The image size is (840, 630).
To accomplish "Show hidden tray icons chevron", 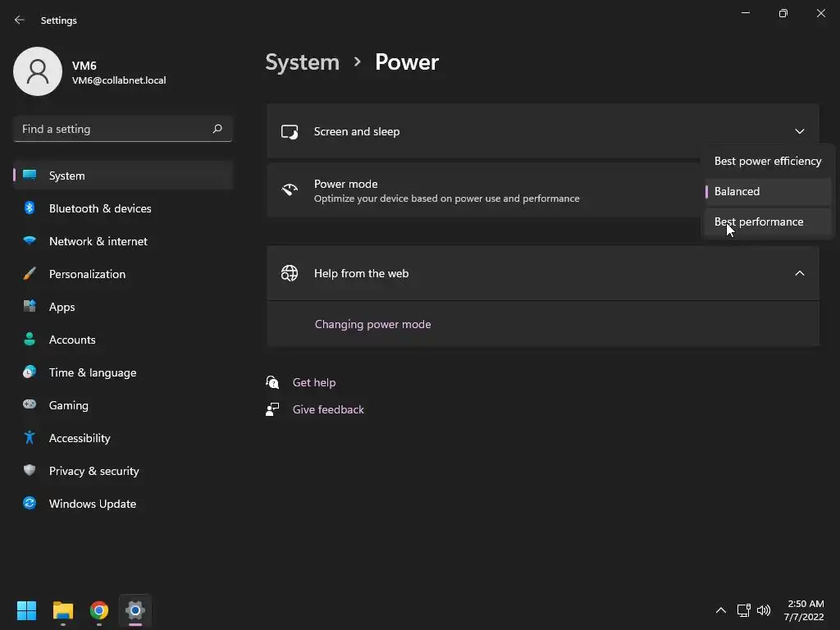I will tap(721, 610).
